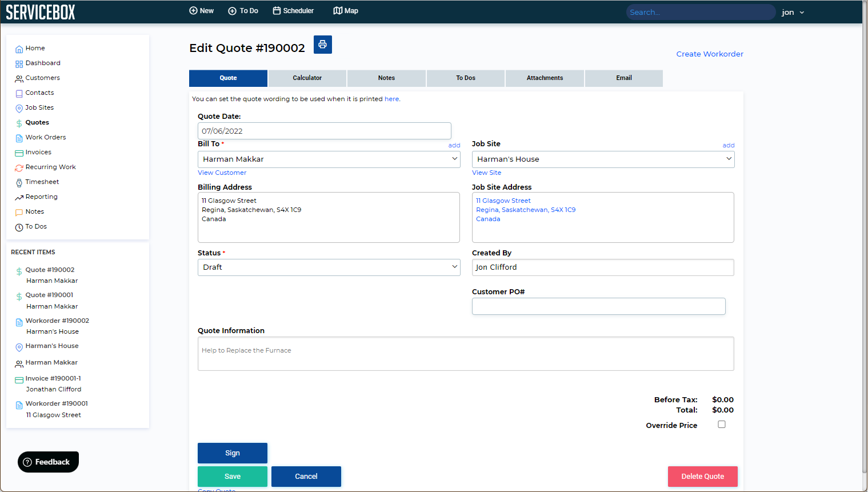Viewport: 868px width, 492px height.
Task: Open the Bill To customer dropdown
Action: 329,159
